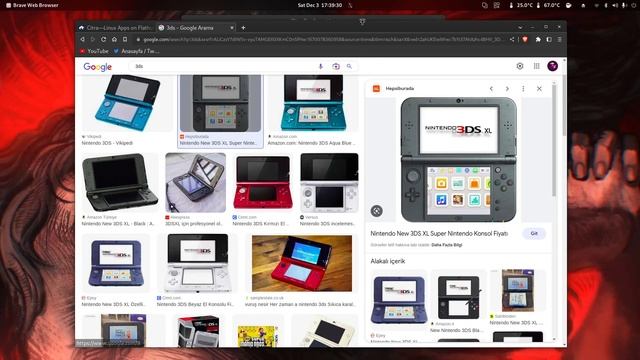Select the red Nintendo 3DS Kırmızı thumbnail
Viewport: 640px width, 360px height.
pos(263,183)
